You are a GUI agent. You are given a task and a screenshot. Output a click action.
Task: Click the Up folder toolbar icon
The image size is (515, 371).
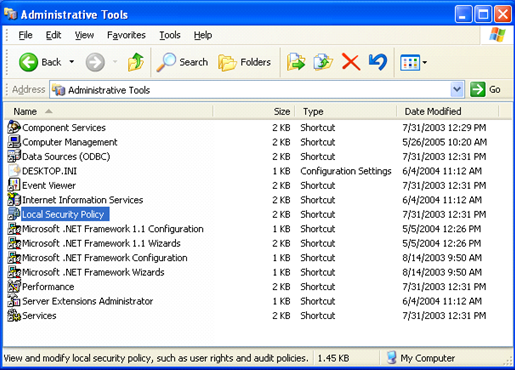pyautogui.click(x=136, y=62)
